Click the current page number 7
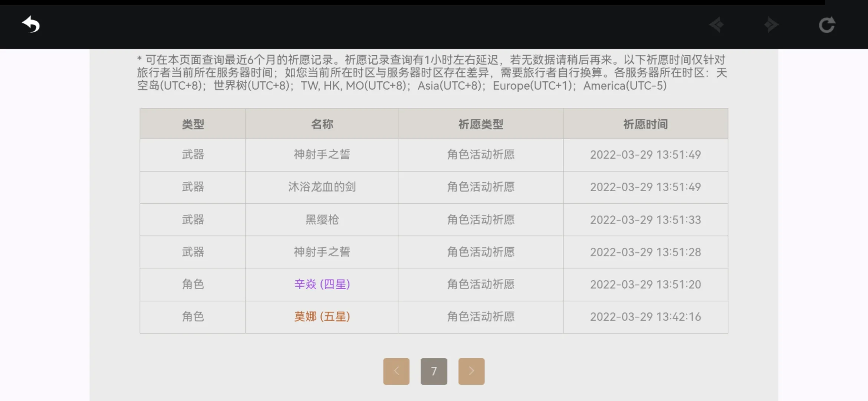 (434, 371)
